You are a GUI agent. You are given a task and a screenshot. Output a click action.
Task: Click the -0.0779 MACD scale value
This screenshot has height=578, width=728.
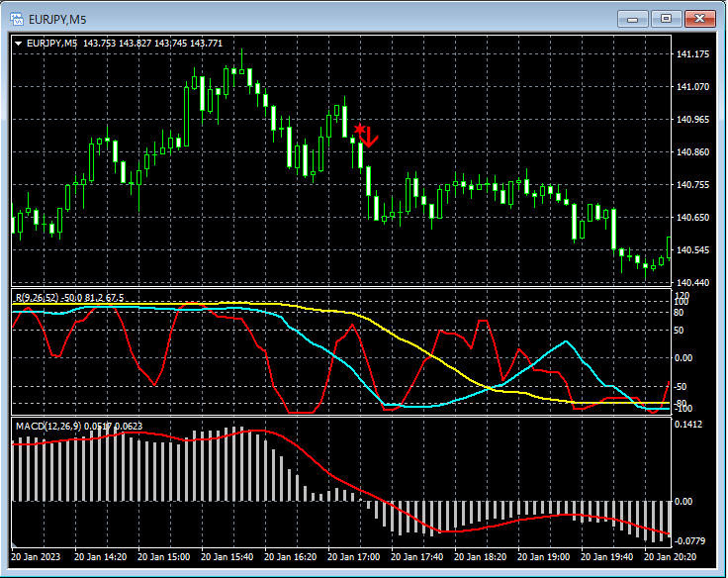click(x=690, y=540)
